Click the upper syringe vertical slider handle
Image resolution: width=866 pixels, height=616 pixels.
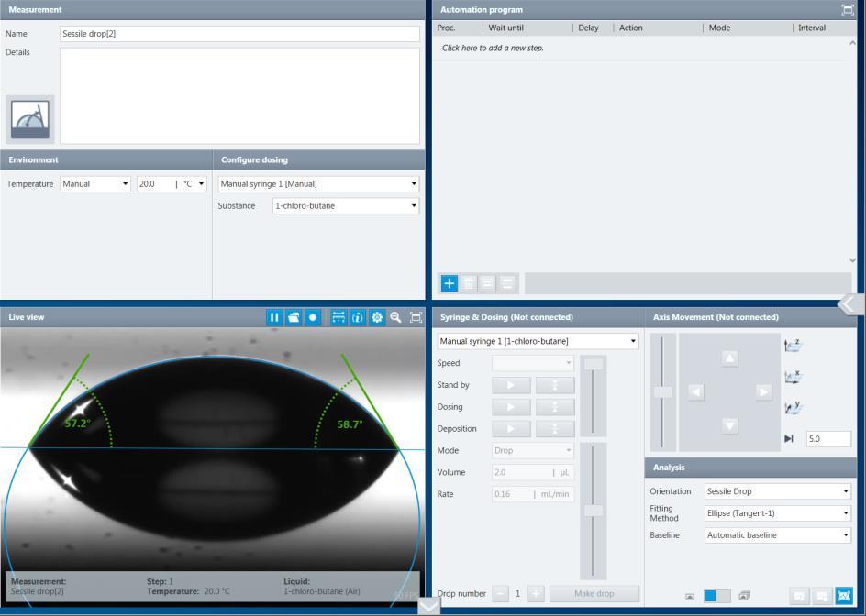coord(594,364)
